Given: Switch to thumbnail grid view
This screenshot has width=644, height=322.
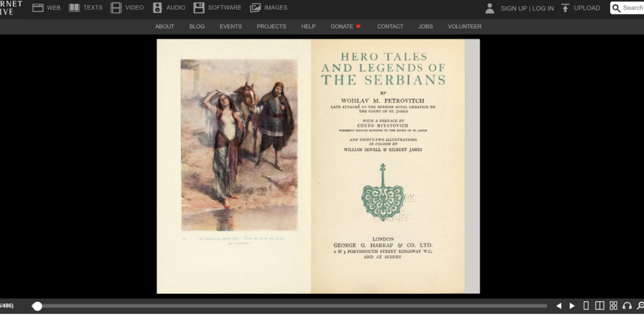Looking at the screenshot, I should tap(613, 305).
